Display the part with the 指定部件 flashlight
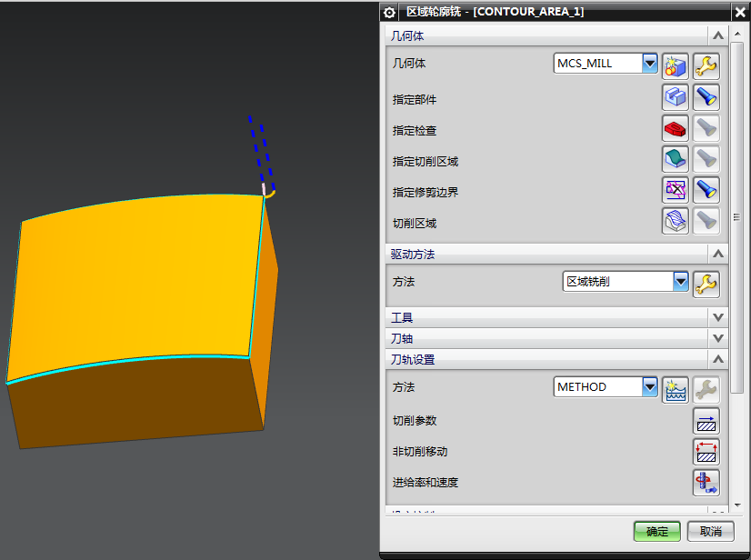 point(706,97)
